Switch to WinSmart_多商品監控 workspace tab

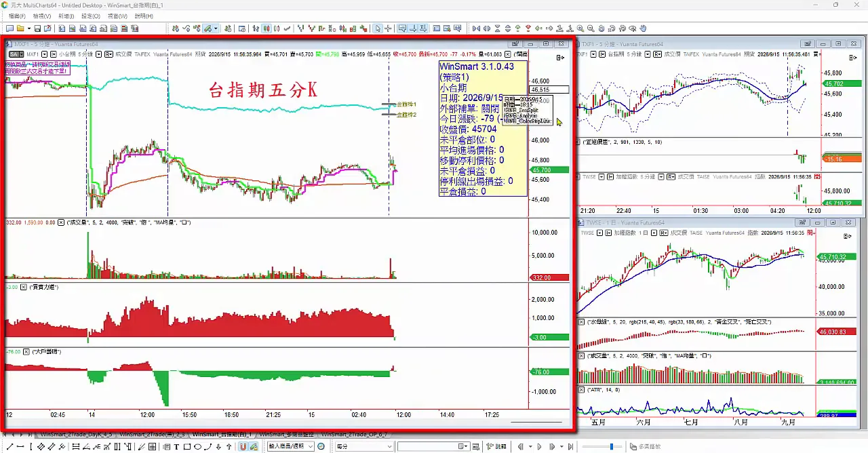(x=286, y=434)
